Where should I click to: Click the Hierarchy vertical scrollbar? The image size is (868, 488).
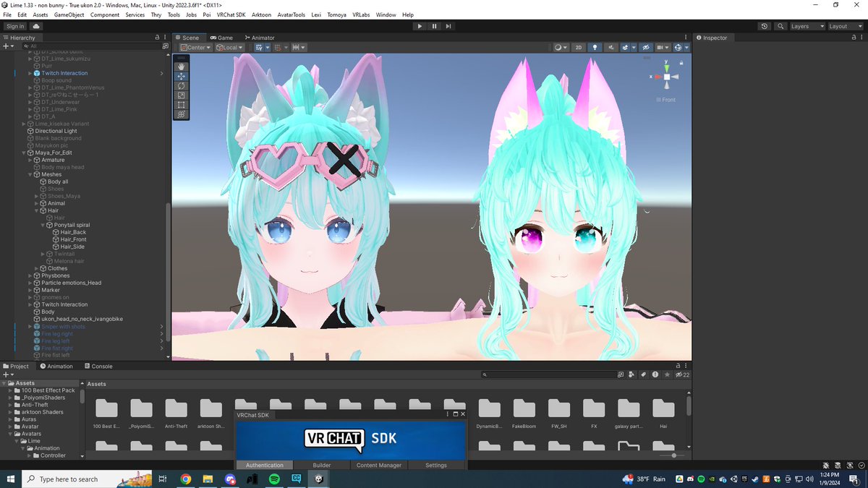(x=169, y=271)
